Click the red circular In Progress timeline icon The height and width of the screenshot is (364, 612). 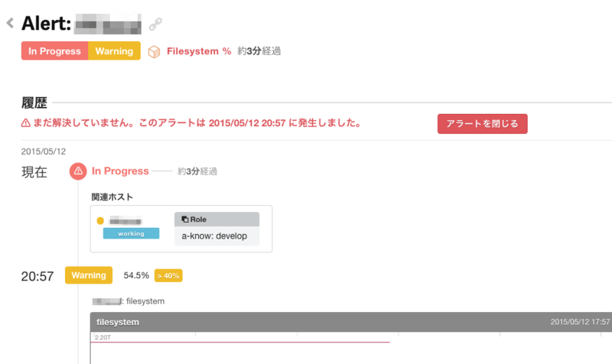(78, 171)
